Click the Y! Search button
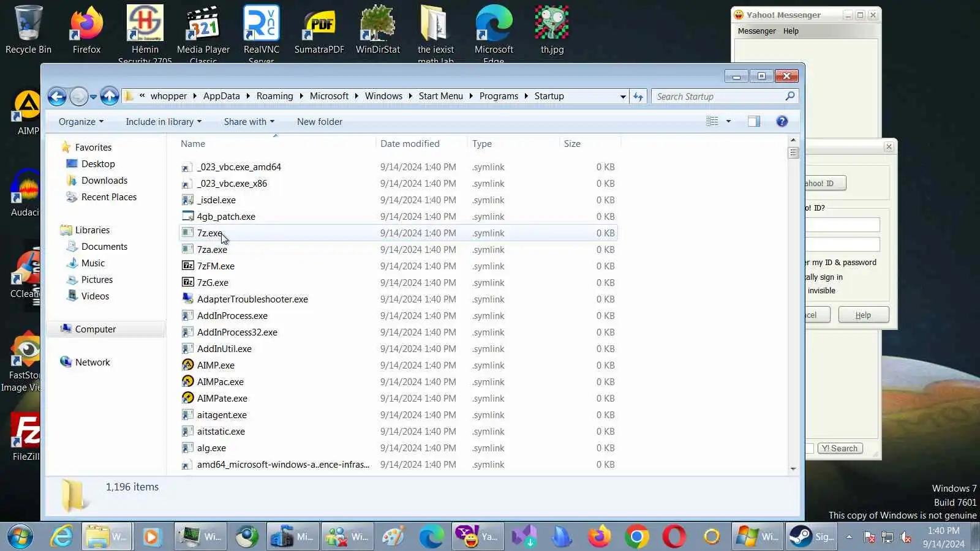 point(839,448)
